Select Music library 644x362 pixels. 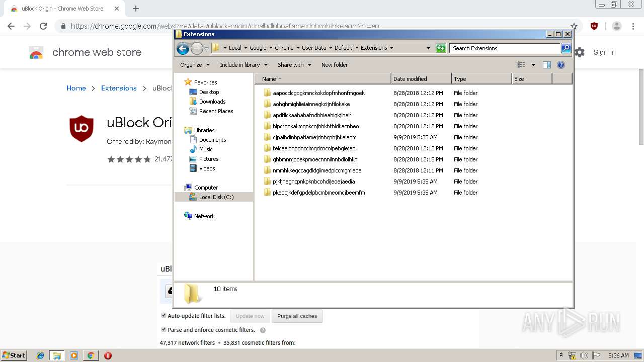point(206,149)
